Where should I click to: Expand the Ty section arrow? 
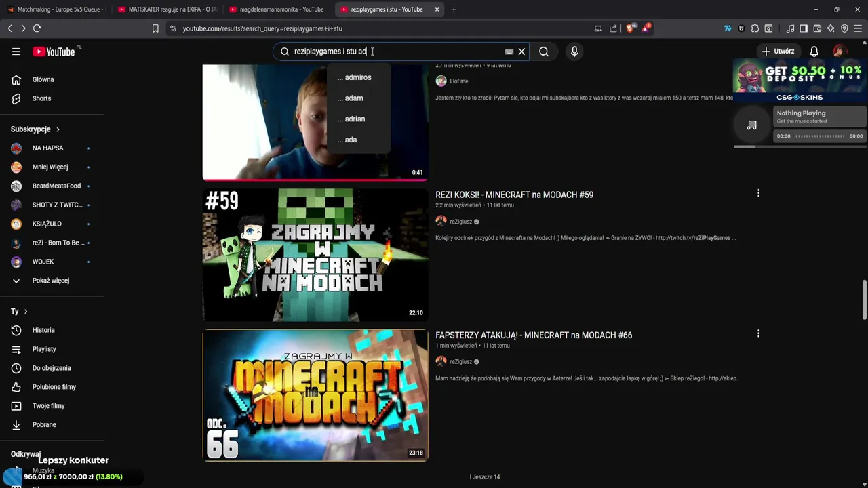[x=26, y=312]
